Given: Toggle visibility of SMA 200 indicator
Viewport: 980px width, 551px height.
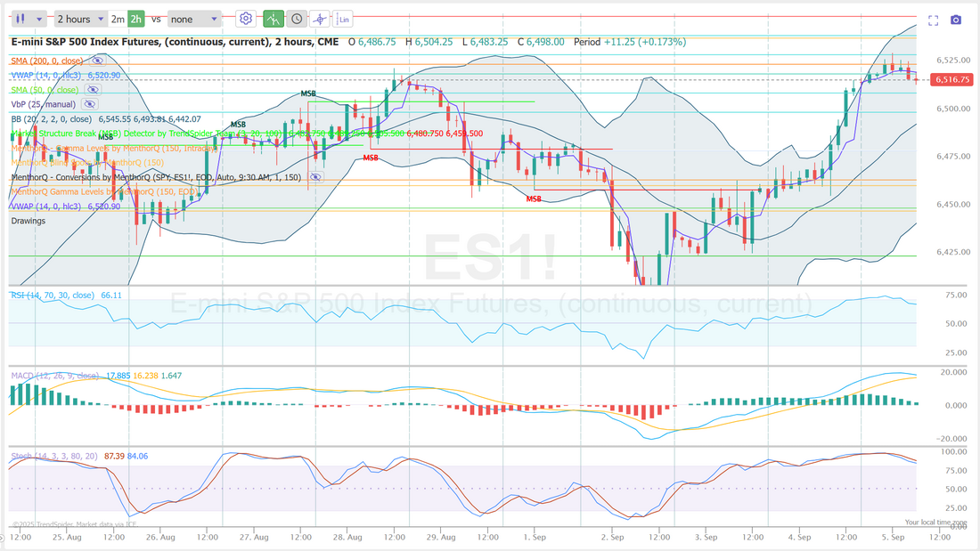Looking at the screenshot, I should point(99,61).
